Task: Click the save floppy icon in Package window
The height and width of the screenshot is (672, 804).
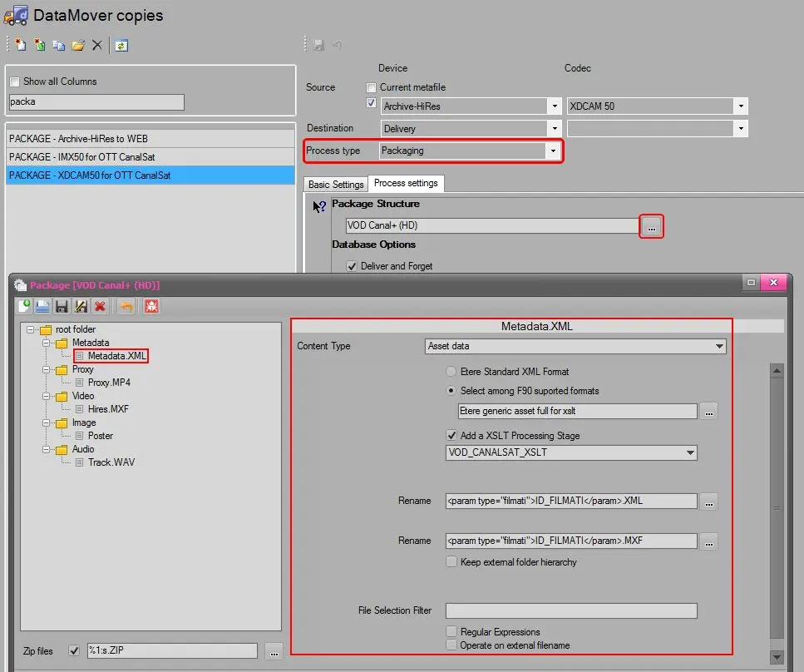Action: tap(62, 306)
